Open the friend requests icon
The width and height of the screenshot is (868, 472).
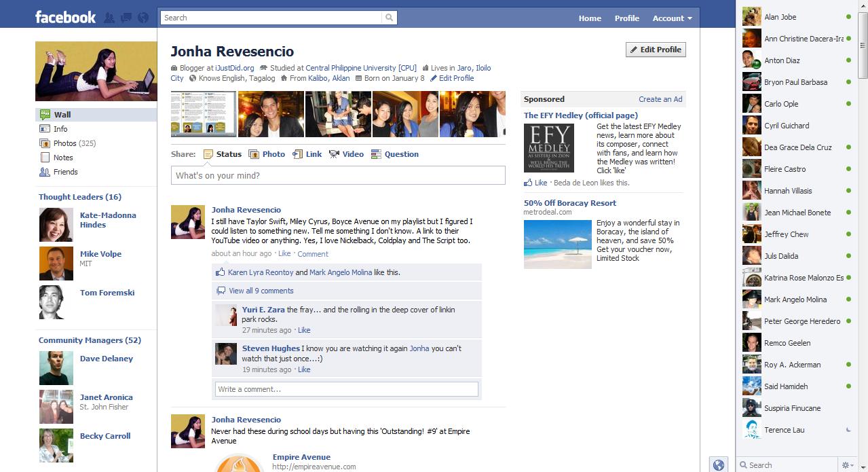click(109, 18)
